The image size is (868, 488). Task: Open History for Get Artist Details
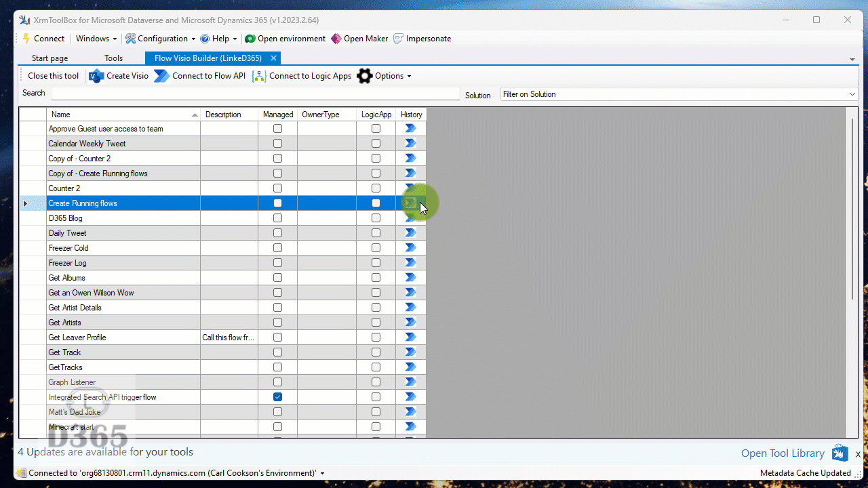click(410, 307)
